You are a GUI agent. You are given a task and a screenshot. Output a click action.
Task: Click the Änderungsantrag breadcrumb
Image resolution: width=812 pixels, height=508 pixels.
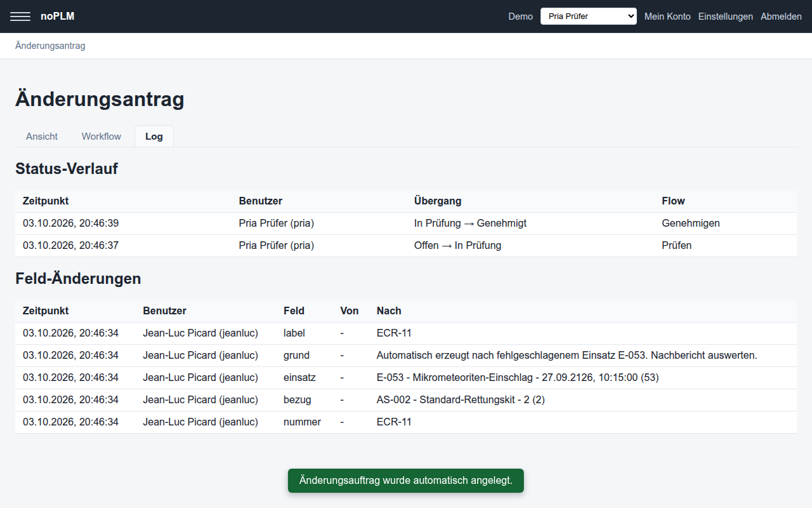click(x=50, y=46)
